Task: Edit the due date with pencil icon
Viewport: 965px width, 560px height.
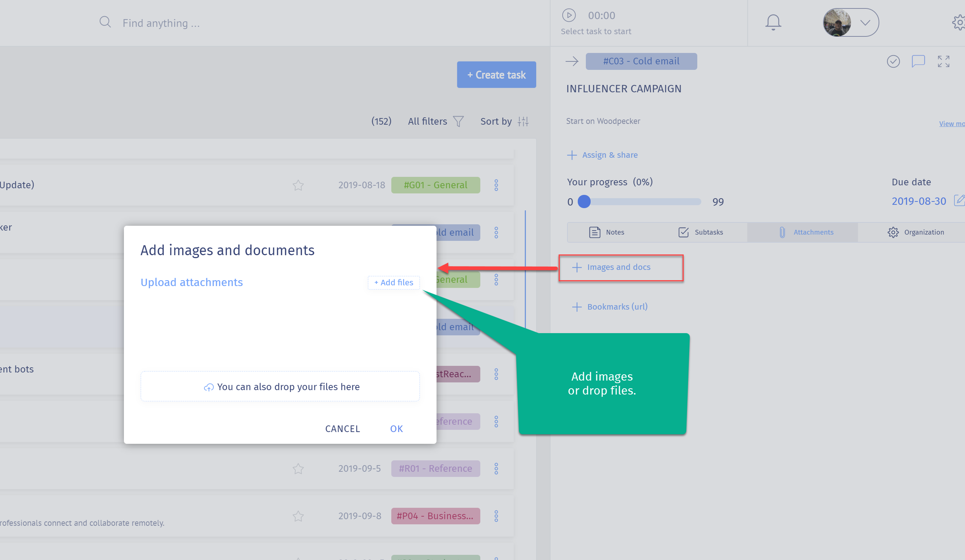Action: pos(959,200)
